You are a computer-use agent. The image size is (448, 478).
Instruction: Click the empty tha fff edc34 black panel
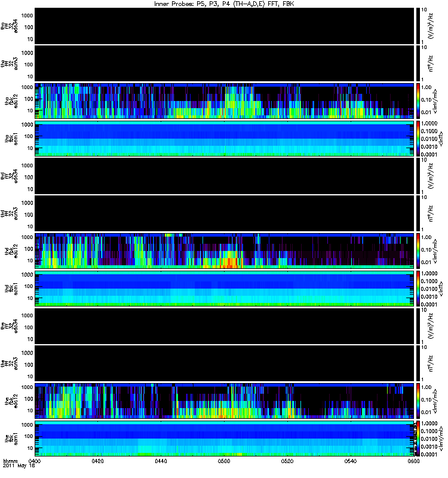tap(225, 26)
